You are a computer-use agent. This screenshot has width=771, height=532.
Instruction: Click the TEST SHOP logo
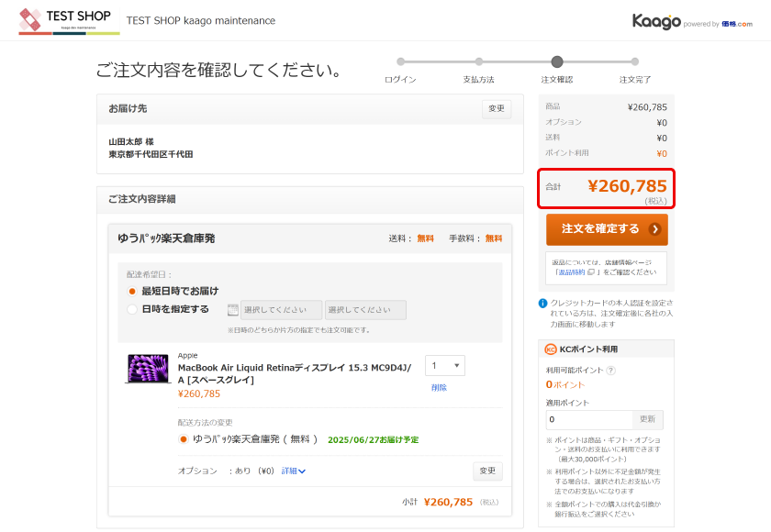(69, 22)
